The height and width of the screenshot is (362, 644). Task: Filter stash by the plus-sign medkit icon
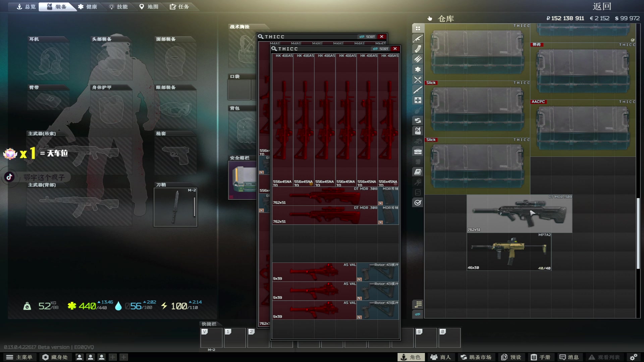click(x=418, y=100)
